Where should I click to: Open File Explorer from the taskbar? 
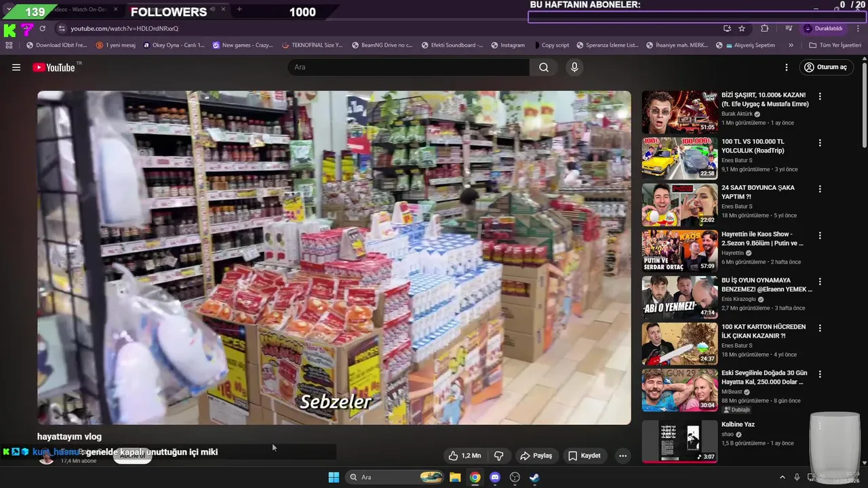(x=455, y=477)
